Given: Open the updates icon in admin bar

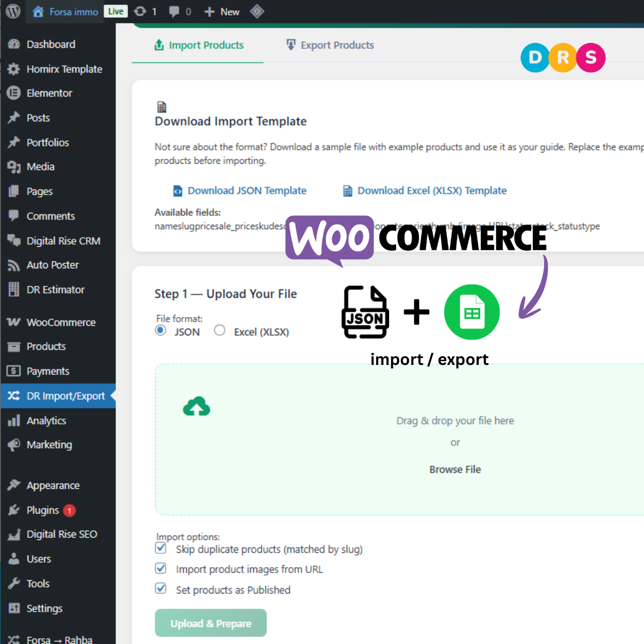Looking at the screenshot, I should (x=140, y=11).
